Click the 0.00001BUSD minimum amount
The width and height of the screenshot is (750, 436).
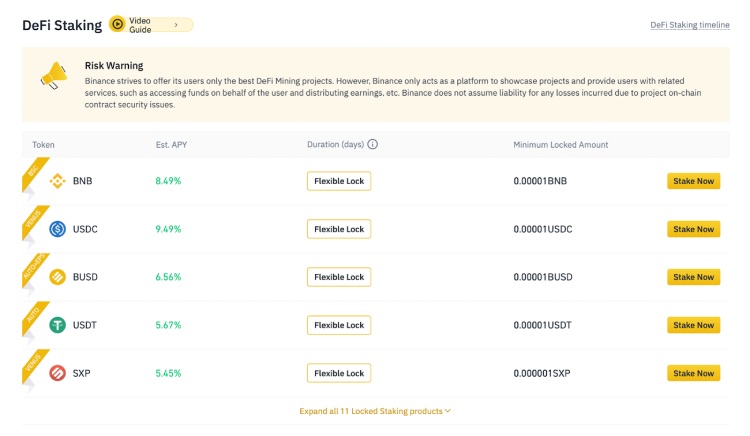point(543,277)
